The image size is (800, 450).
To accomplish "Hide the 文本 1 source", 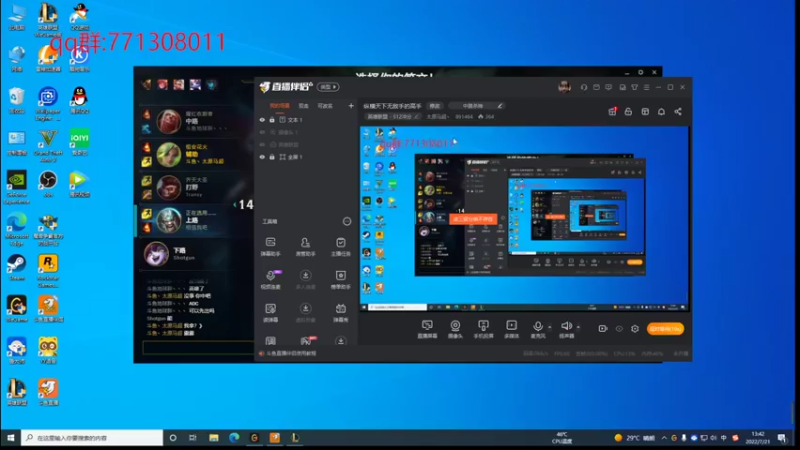I will click(x=262, y=120).
